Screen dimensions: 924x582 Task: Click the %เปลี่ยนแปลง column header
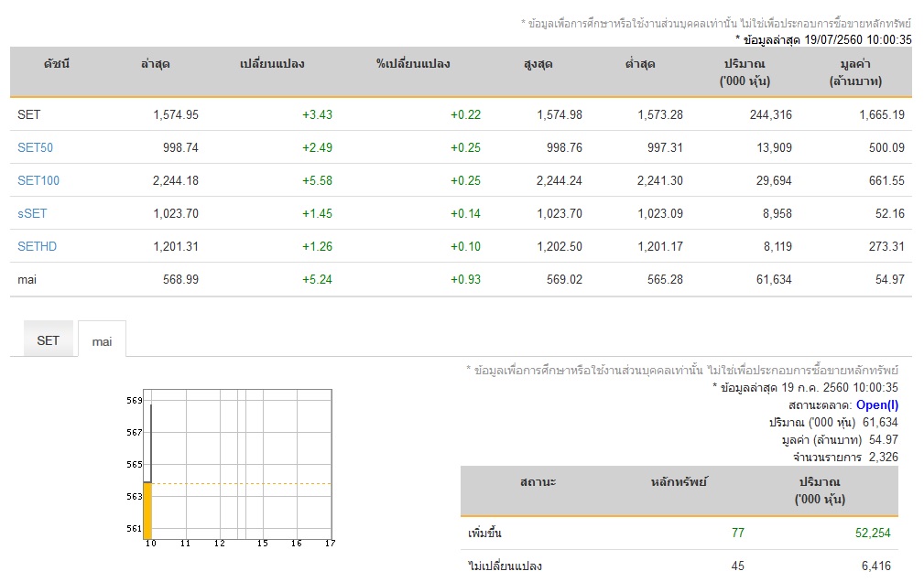click(413, 64)
